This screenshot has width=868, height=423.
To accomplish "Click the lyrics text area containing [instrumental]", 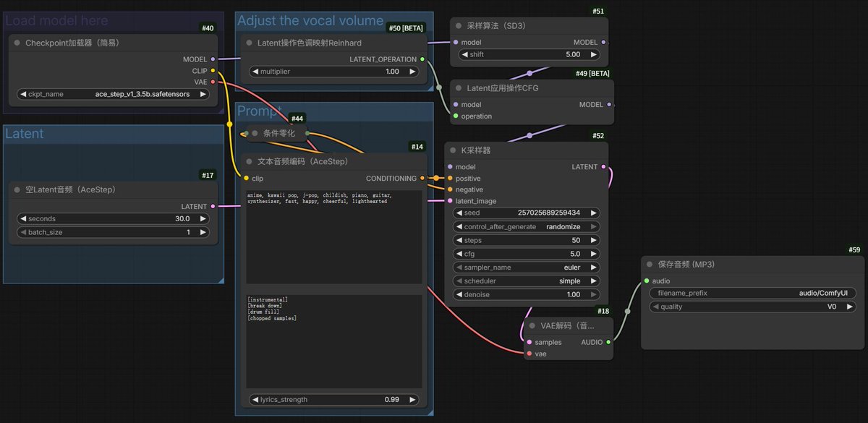I will 333,341.
